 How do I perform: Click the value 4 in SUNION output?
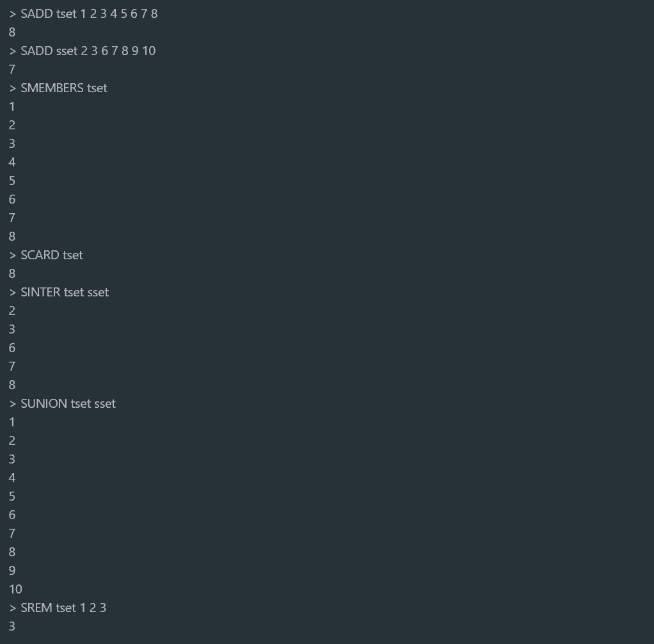(12, 478)
